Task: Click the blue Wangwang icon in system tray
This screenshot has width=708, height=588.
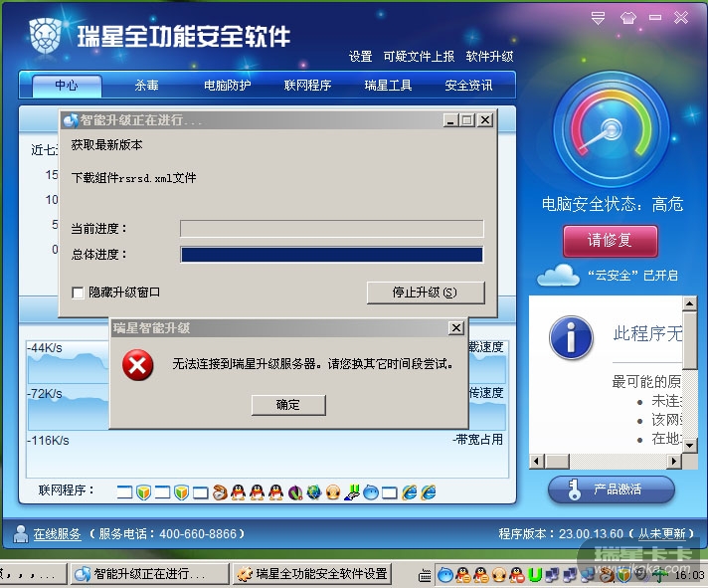Action: point(445,575)
